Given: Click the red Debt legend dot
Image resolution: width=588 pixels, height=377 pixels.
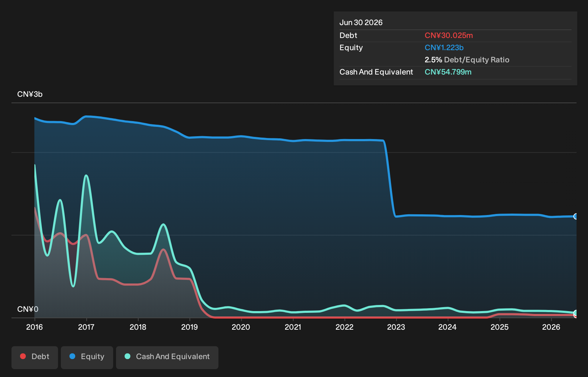Looking at the screenshot, I should pyautogui.click(x=23, y=356).
